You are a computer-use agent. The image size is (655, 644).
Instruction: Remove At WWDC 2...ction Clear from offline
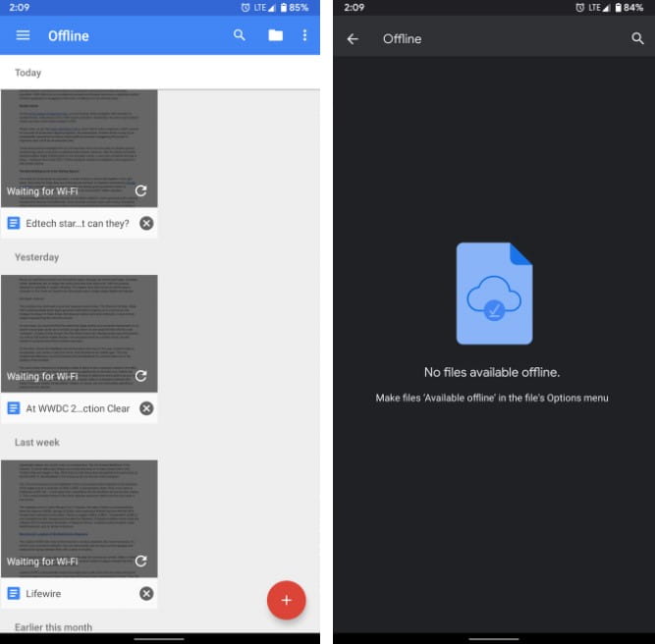tap(146, 408)
